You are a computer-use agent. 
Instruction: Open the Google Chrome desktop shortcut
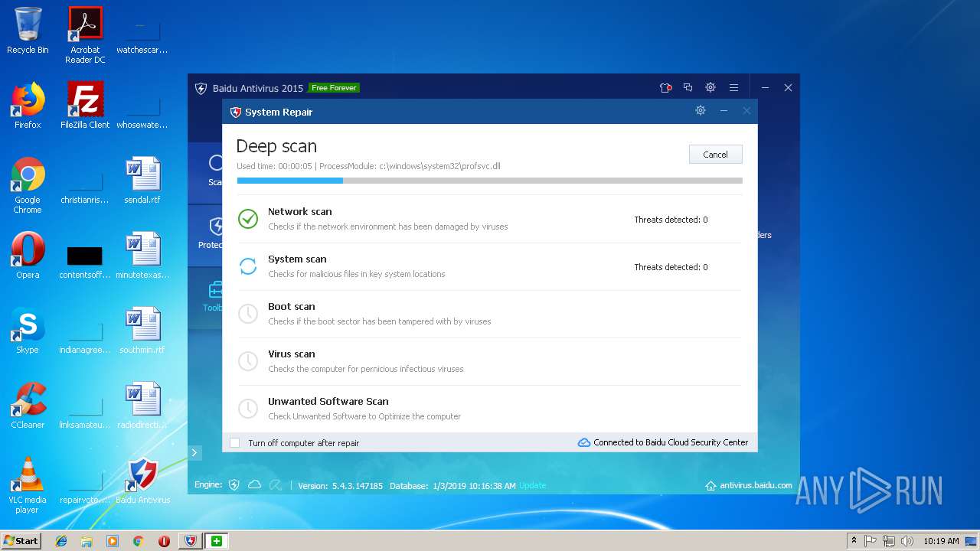(28, 185)
